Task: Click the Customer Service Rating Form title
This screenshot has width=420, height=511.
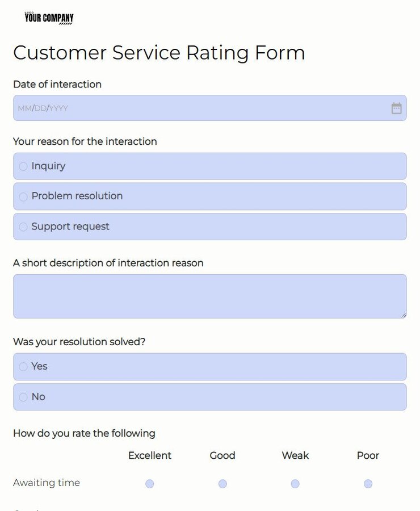Action: point(159,53)
